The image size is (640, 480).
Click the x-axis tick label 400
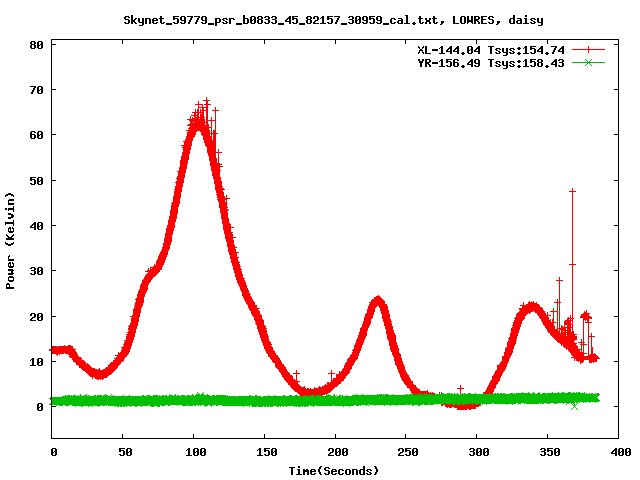click(x=620, y=452)
